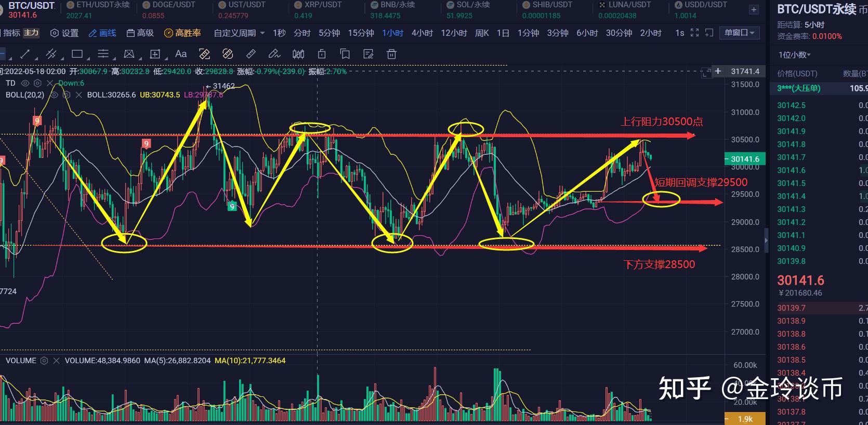
Task: Open the VOLUME indicator settings gear
Action: pyautogui.click(x=44, y=361)
